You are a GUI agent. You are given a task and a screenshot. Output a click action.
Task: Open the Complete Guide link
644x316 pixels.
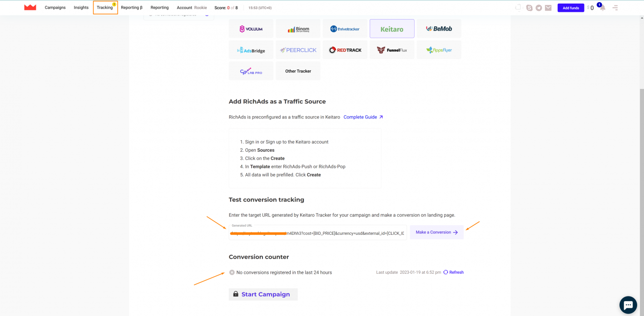click(x=360, y=117)
